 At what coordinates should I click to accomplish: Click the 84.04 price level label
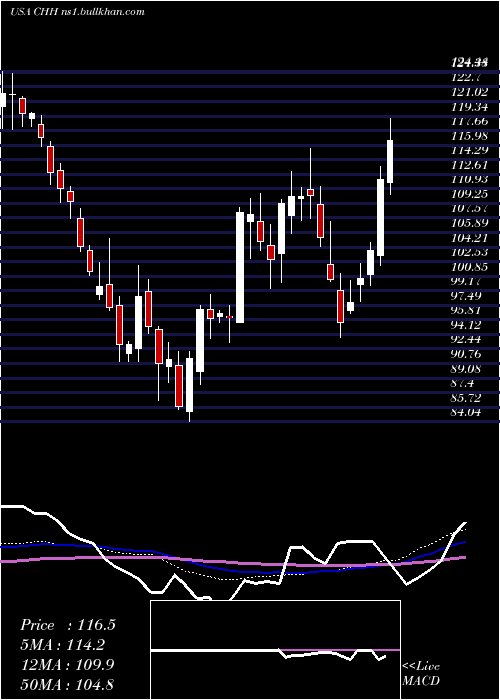(468, 412)
